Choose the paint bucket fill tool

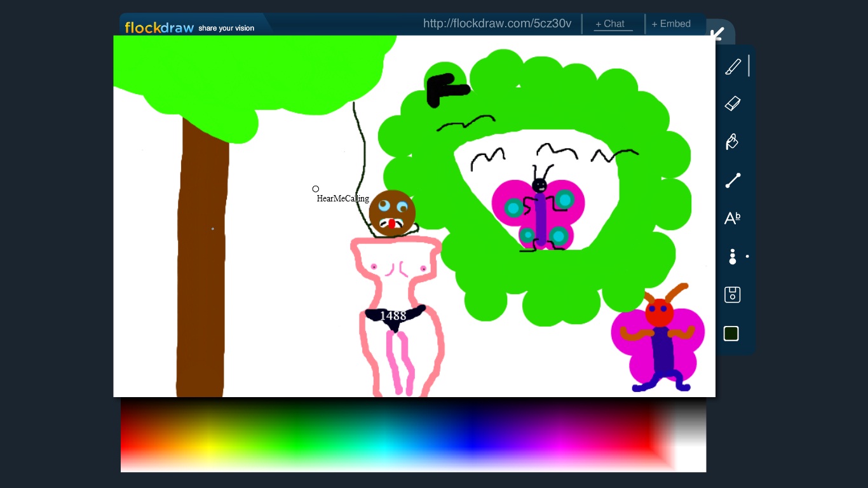(732, 142)
